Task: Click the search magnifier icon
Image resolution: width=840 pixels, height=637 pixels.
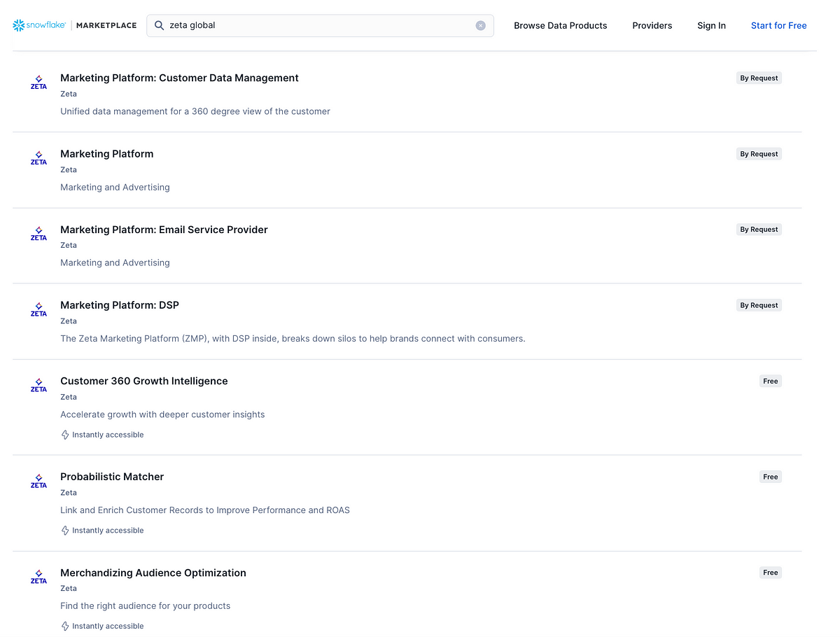Action: click(160, 25)
